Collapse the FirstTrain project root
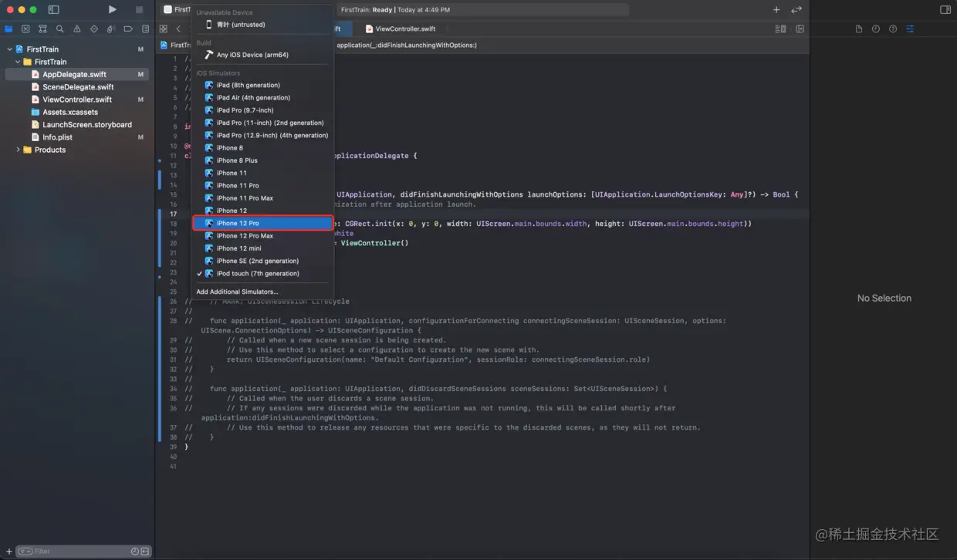The width and height of the screenshot is (957, 560). 9,49
